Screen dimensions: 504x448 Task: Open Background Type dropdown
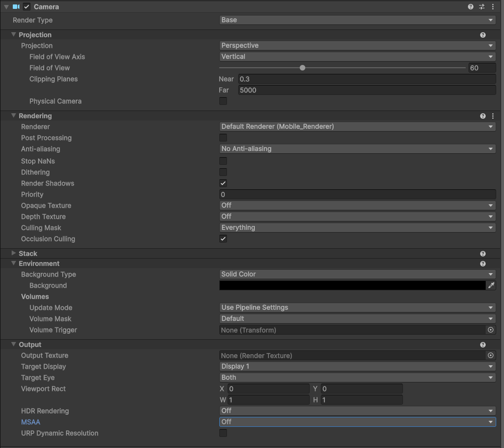(x=357, y=274)
